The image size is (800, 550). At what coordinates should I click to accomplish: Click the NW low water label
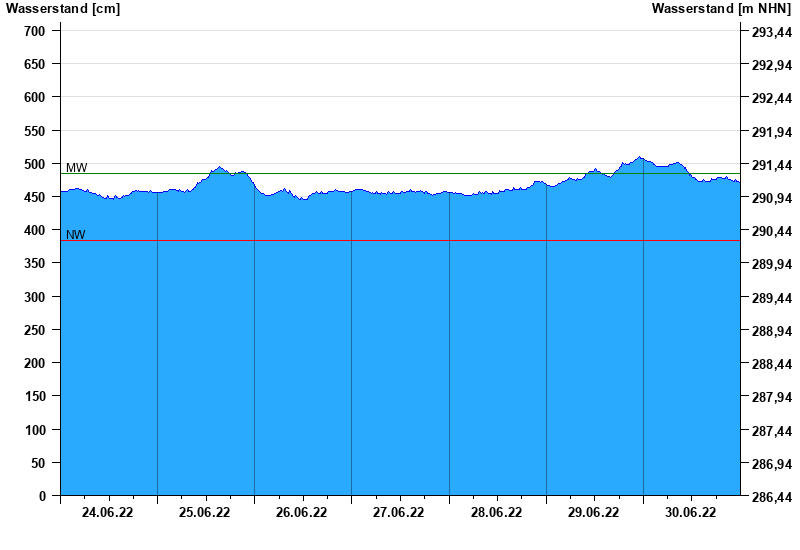tap(76, 235)
